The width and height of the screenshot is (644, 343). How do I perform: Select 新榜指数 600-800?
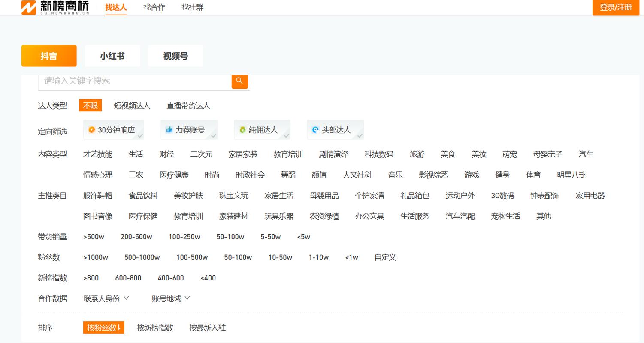128,278
